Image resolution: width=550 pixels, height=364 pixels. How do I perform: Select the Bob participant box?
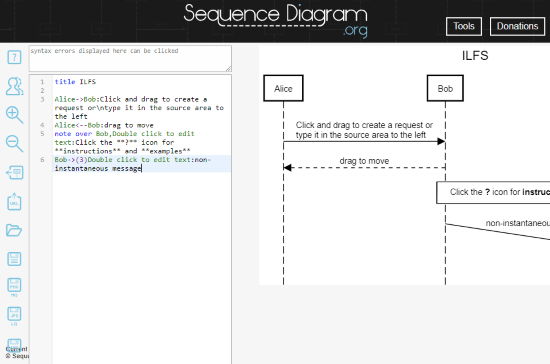pos(445,88)
